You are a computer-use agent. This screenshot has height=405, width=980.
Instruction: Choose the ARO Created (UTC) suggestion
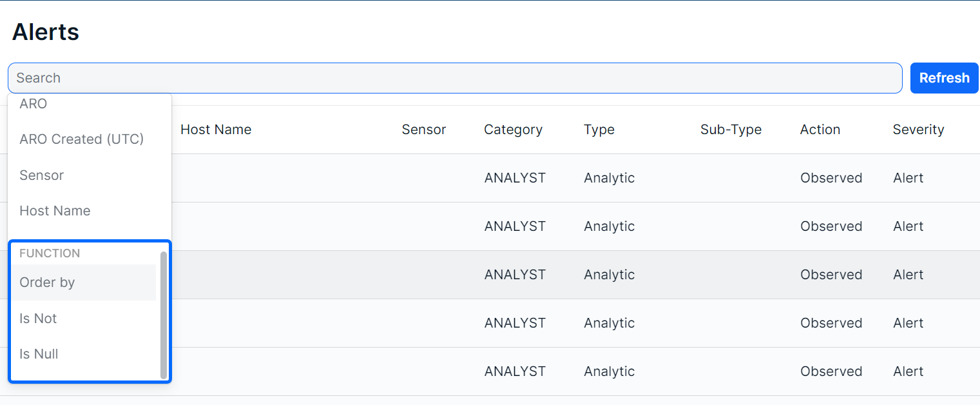[x=82, y=139]
